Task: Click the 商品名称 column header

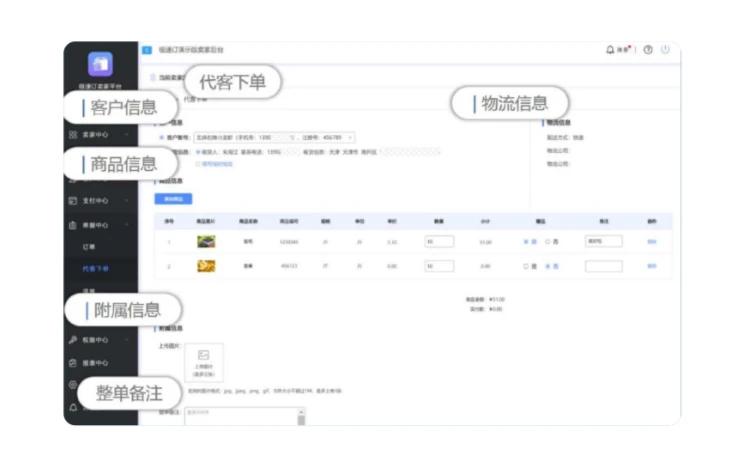Action: [248, 221]
